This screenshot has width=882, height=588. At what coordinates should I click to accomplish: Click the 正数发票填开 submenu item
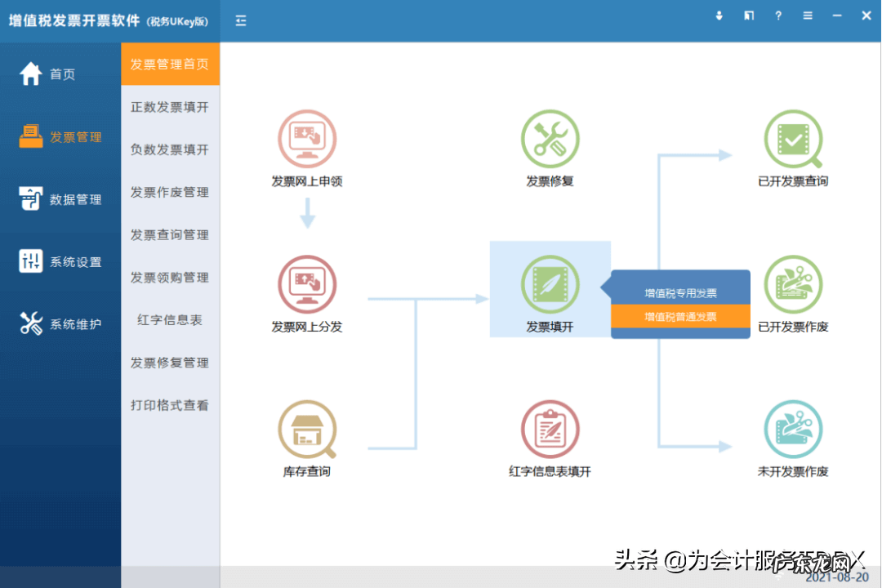tap(170, 107)
